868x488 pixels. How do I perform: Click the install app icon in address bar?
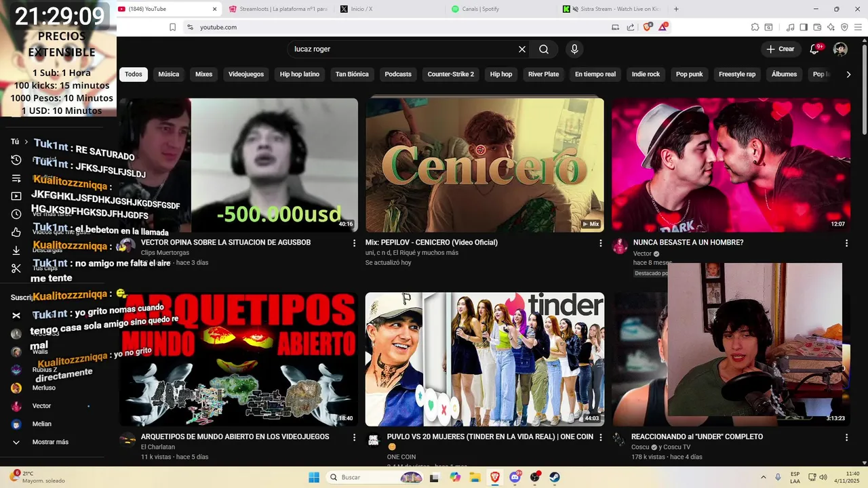(x=616, y=27)
